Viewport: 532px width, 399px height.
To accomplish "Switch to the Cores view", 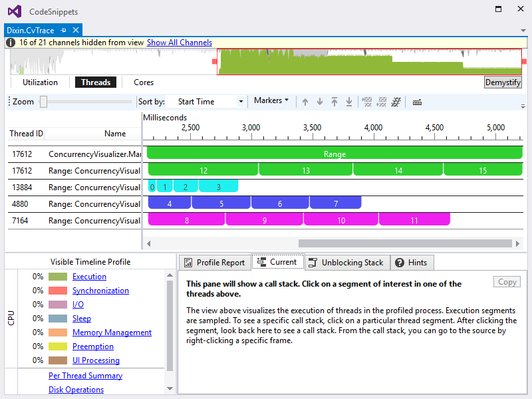I will (x=144, y=82).
